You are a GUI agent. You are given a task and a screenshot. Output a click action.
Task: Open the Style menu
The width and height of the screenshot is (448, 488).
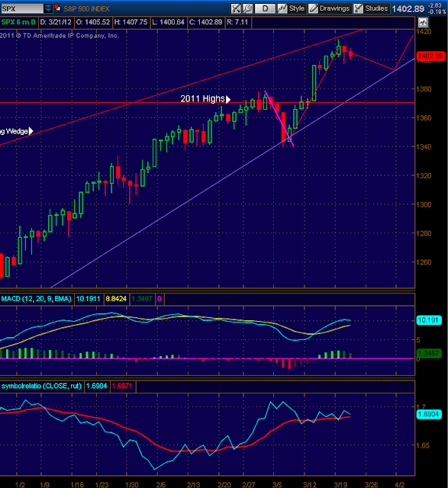(291, 8)
